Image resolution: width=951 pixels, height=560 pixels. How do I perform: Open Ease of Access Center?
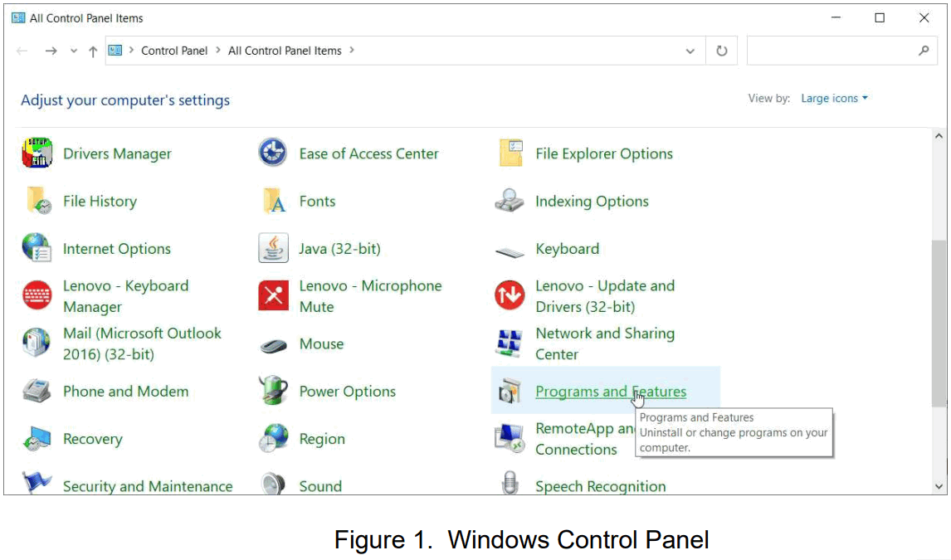pyautogui.click(x=368, y=153)
